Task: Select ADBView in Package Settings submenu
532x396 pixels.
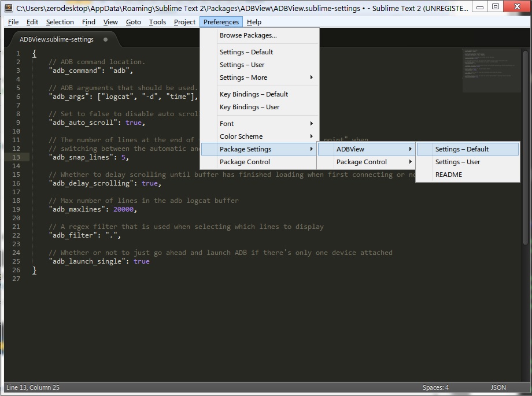Action: (367, 149)
